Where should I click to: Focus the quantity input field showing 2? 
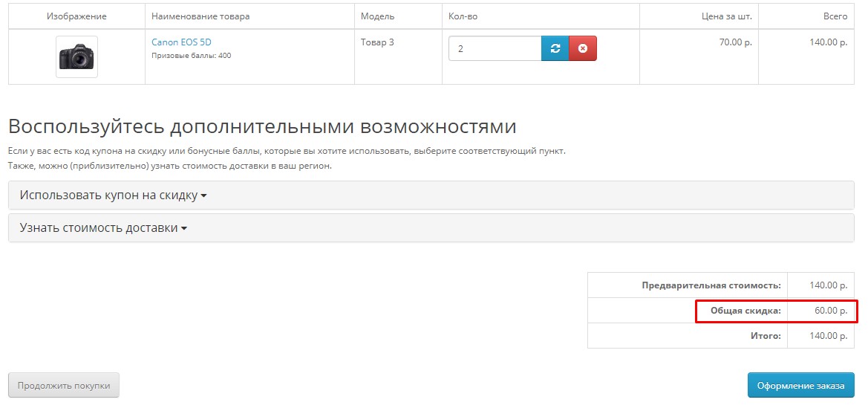pyautogui.click(x=495, y=49)
